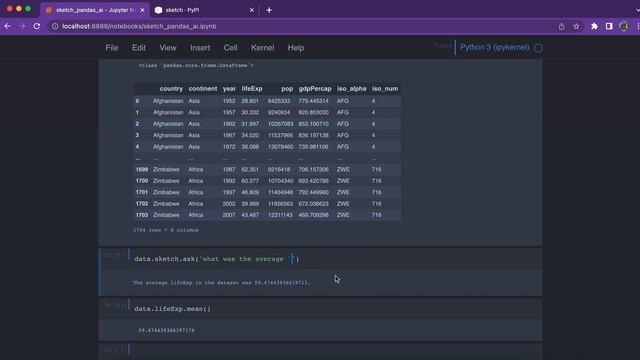Click the gdpPercap column header

pos(315,89)
